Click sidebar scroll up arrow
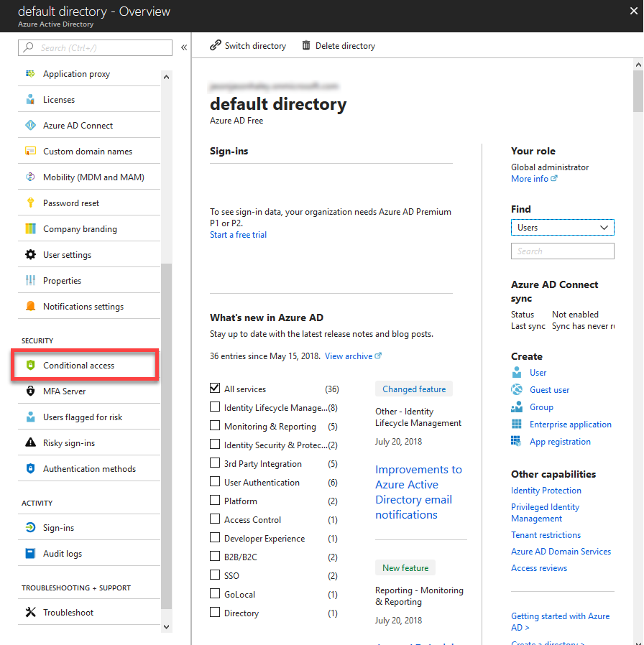The height and width of the screenshot is (645, 644). pyautogui.click(x=166, y=77)
